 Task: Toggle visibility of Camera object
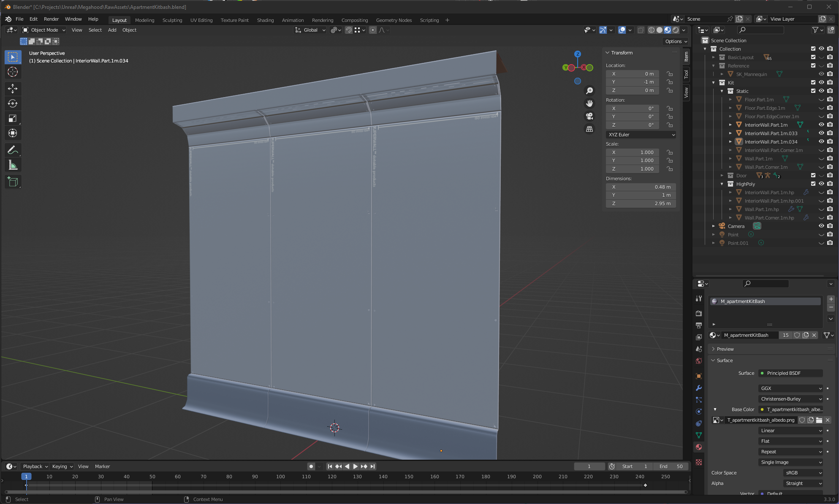pos(822,226)
